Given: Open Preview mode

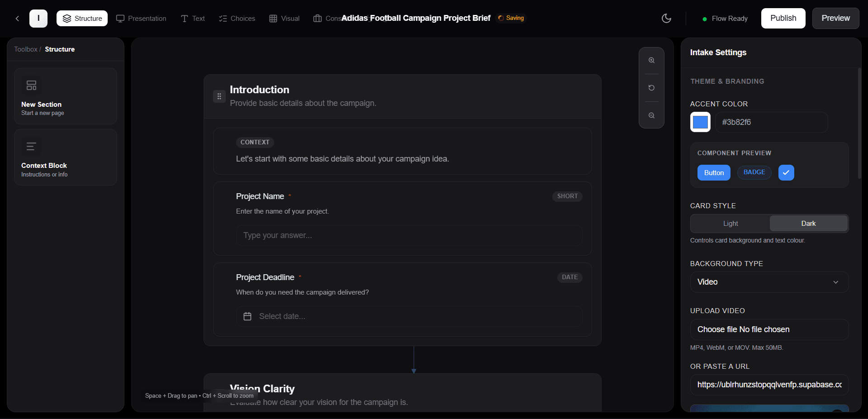Looking at the screenshot, I should (x=835, y=18).
